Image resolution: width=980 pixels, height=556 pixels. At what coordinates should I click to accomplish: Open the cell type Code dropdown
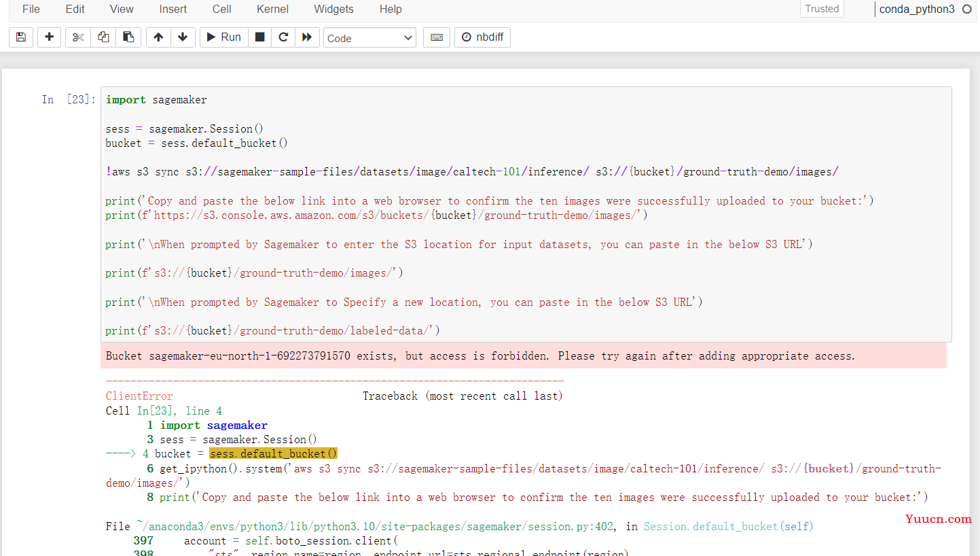[x=370, y=38]
